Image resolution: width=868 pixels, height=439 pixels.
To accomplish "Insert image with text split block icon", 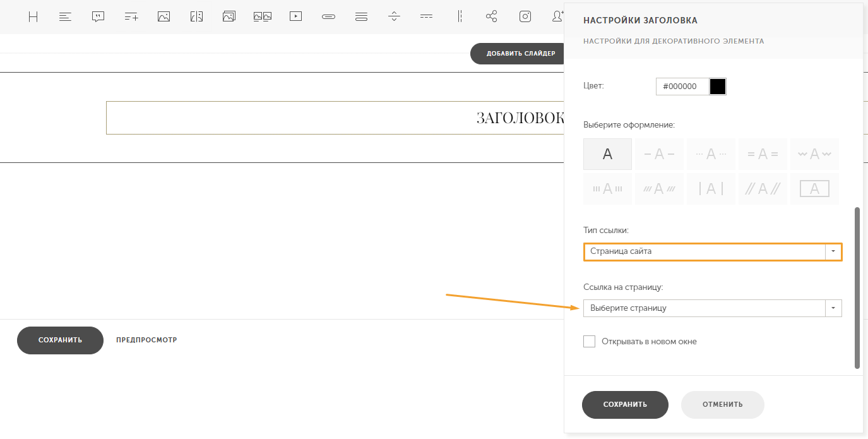I will [196, 17].
